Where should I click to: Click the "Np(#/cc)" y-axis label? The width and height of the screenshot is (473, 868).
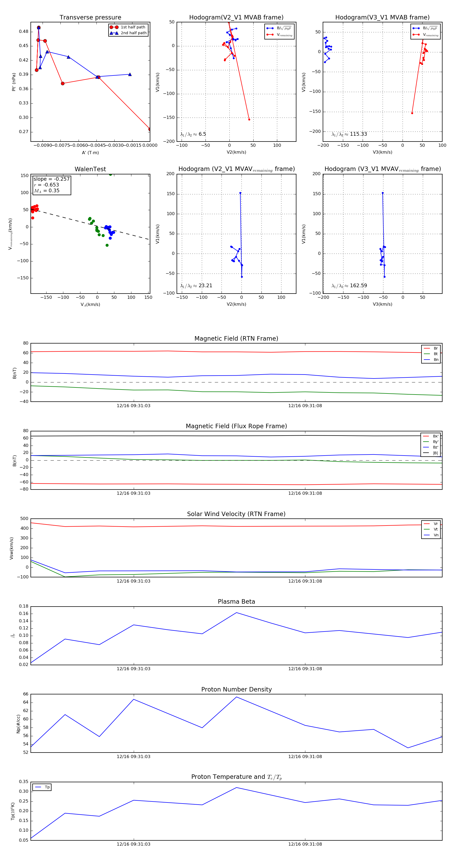pyautogui.click(x=18, y=724)
